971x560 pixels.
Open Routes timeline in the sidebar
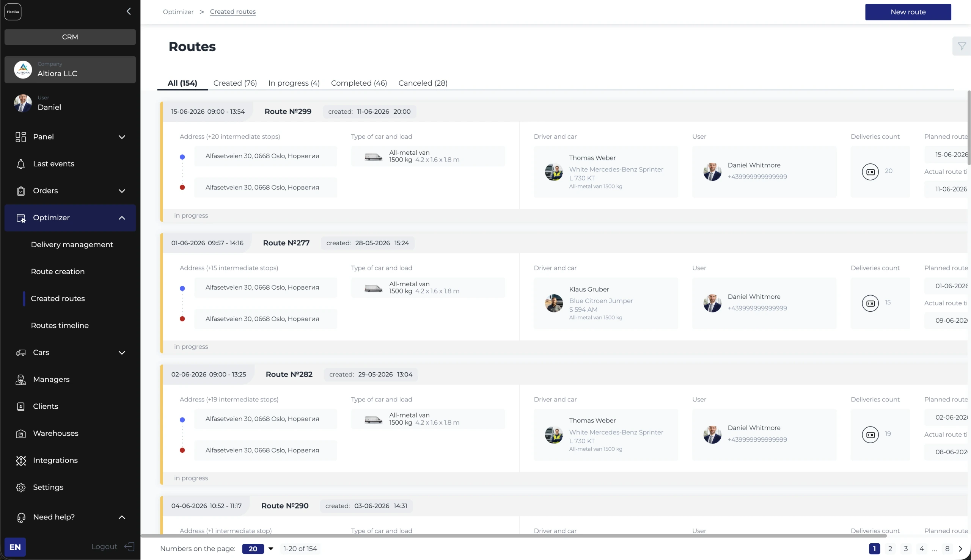60,325
